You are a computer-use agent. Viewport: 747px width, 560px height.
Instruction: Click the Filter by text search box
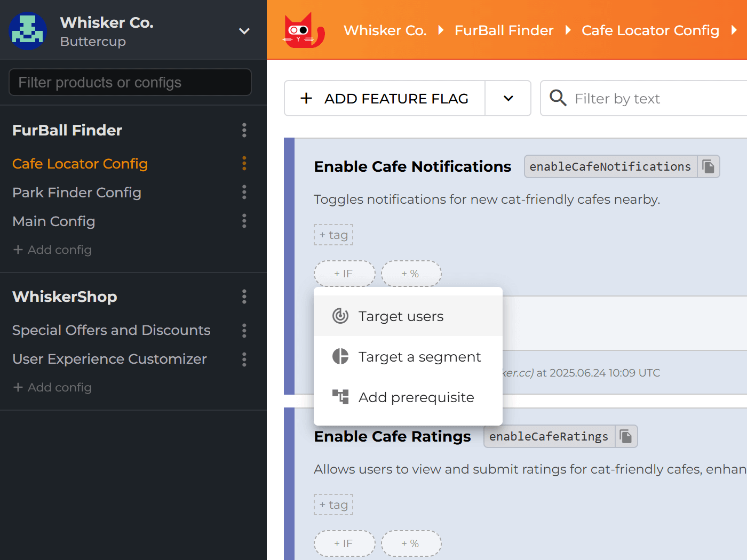click(x=656, y=99)
